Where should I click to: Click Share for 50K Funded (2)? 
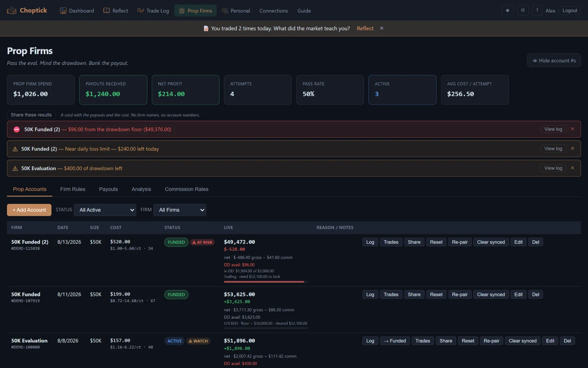click(414, 242)
